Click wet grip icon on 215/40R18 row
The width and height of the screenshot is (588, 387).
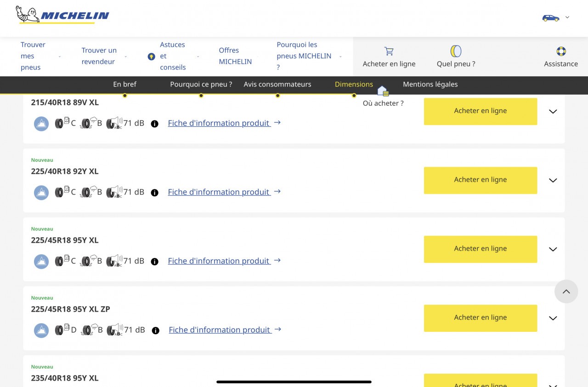click(89, 123)
